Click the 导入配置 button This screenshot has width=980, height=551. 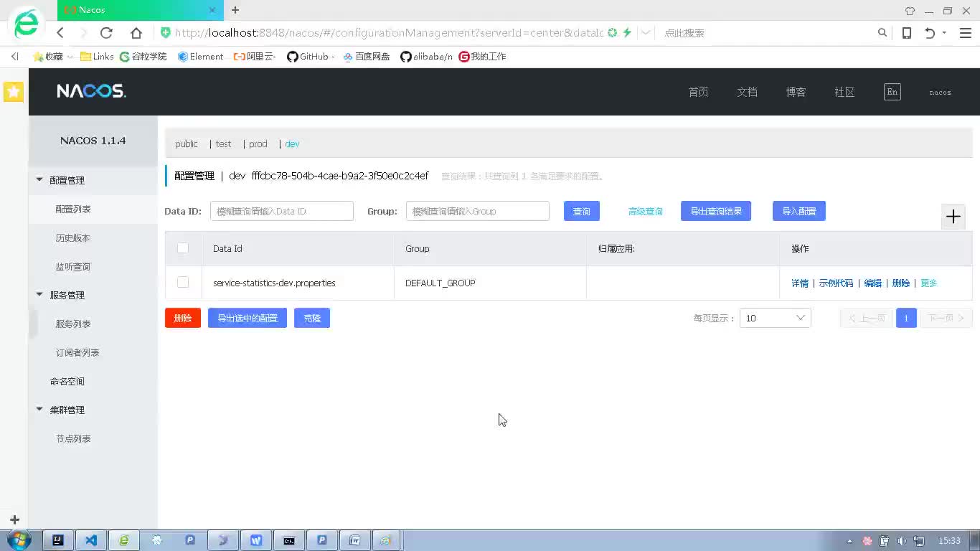coord(799,211)
